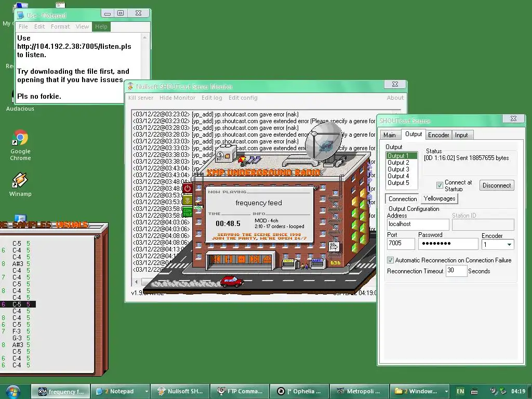
Task: Switch to Metropoli taskbar button
Action: [x=360, y=392]
